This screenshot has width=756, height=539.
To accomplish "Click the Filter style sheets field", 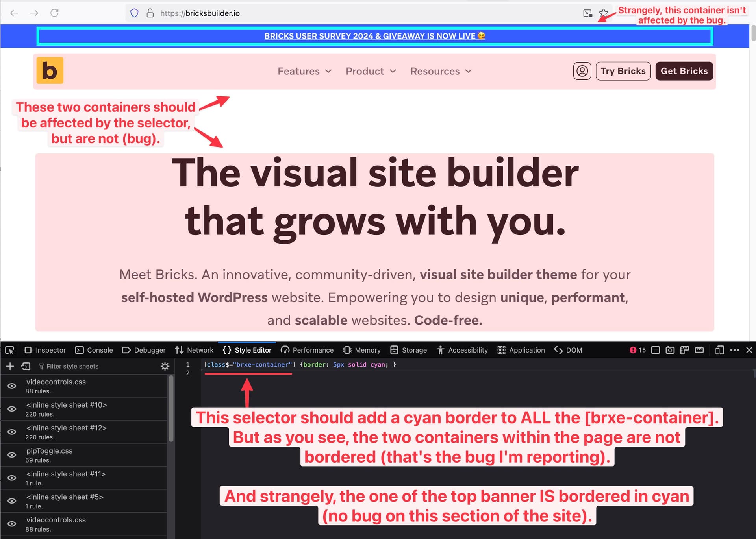I will pyautogui.click(x=96, y=366).
